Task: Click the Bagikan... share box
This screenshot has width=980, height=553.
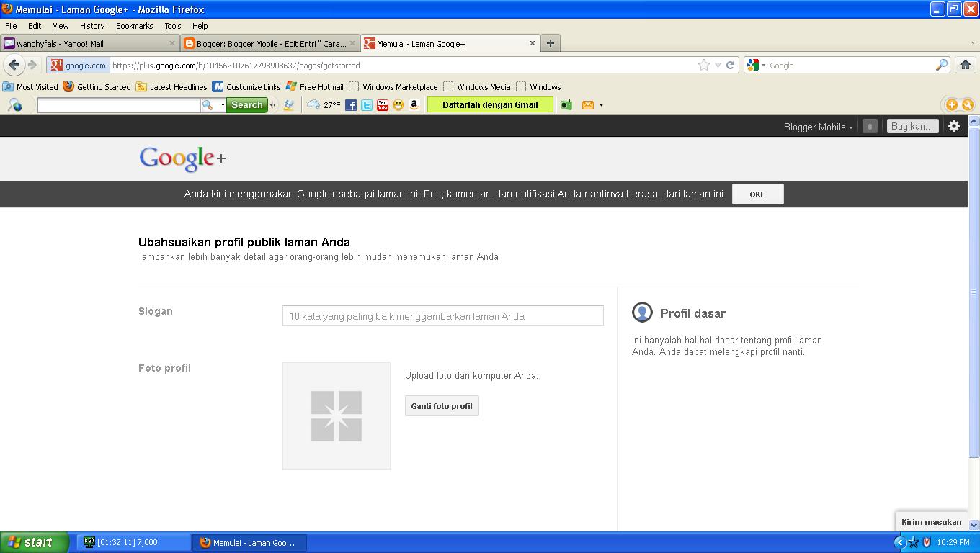Action: coord(912,126)
